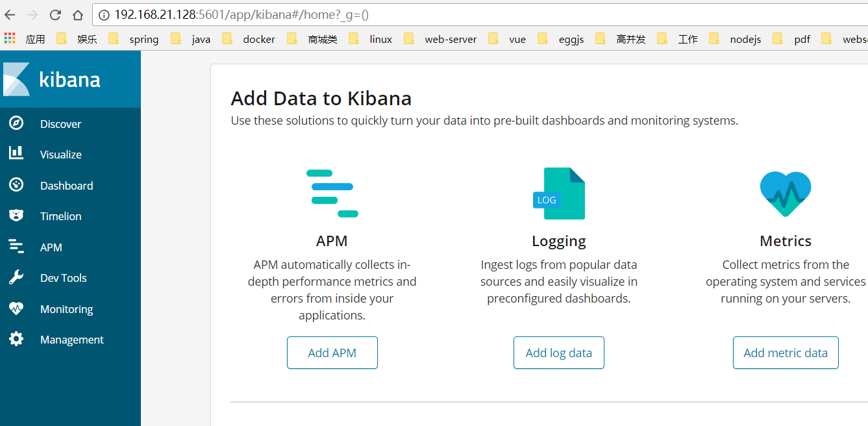Open the Chrome apps grid icon
Image resolution: width=868 pixels, height=426 pixels.
tap(10, 38)
